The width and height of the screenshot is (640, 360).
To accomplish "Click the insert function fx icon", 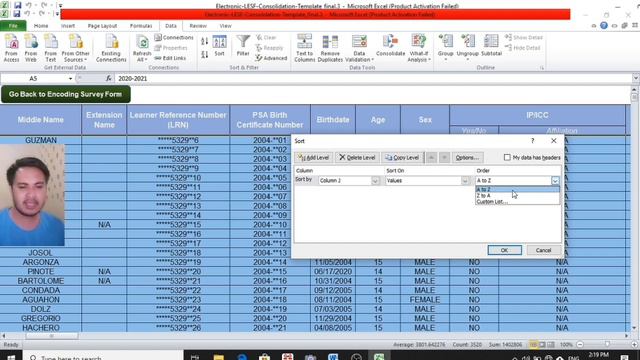I will 109,78.
